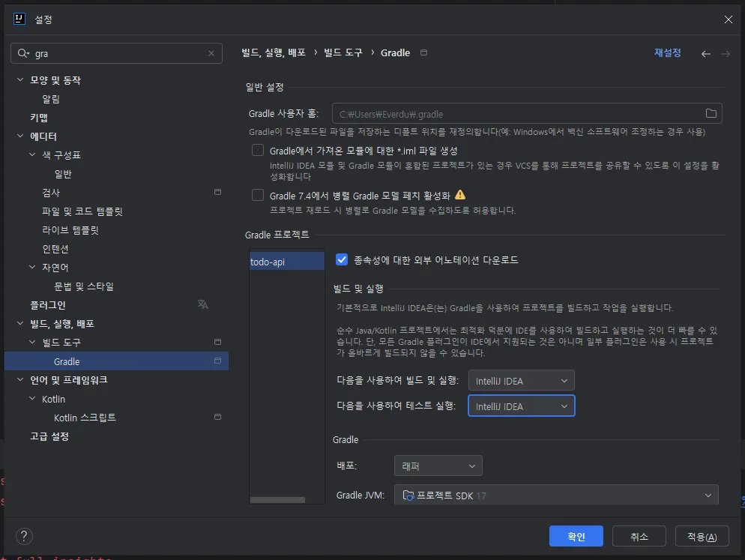The width and height of the screenshot is (745, 560).
Task: Collapse the 빌드 도구 tree node
Action: click(32, 342)
